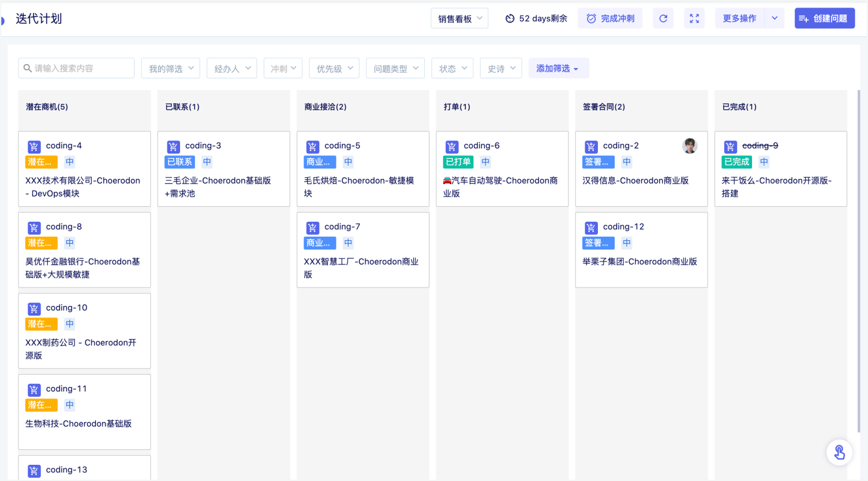This screenshot has height=481, width=868.
Task: Click the board vertical scrollbar
Action: pos(859,261)
